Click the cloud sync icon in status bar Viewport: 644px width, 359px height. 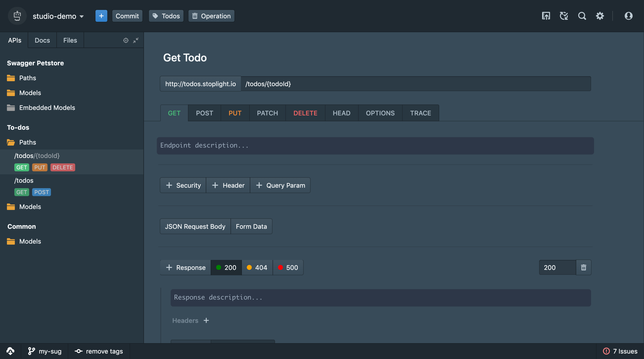pyautogui.click(x=10, y=351)
